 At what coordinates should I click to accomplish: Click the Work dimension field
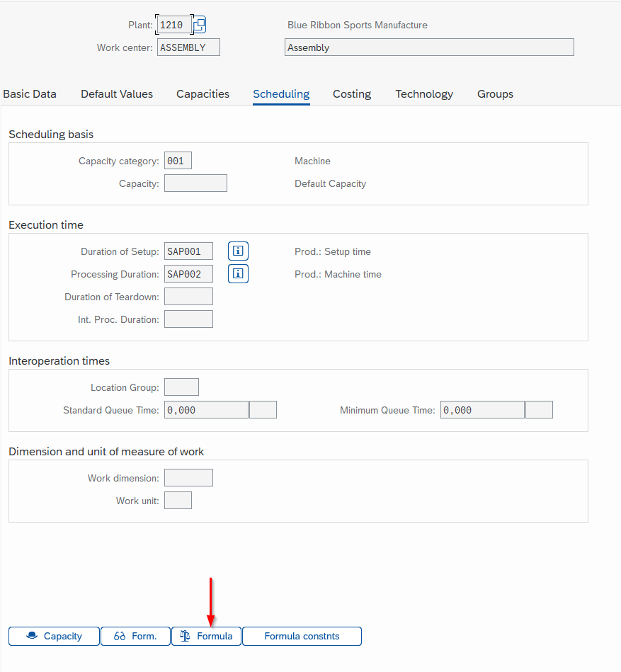188,477
